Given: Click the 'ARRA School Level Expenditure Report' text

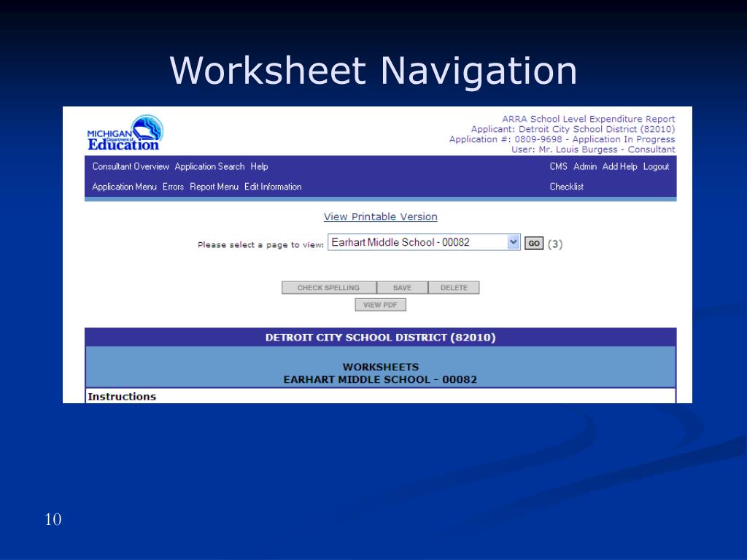Looking at the screenshot, I should (x=589, y=119).
